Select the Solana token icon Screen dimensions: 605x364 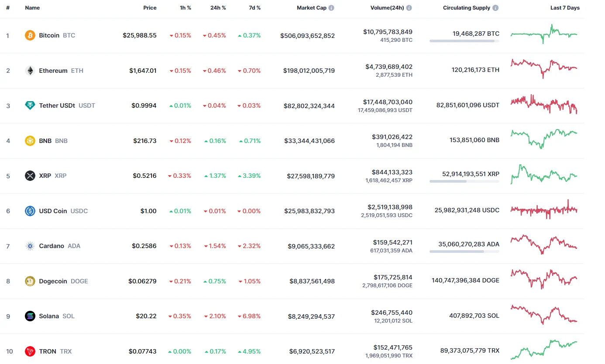[x=29, y=316]
